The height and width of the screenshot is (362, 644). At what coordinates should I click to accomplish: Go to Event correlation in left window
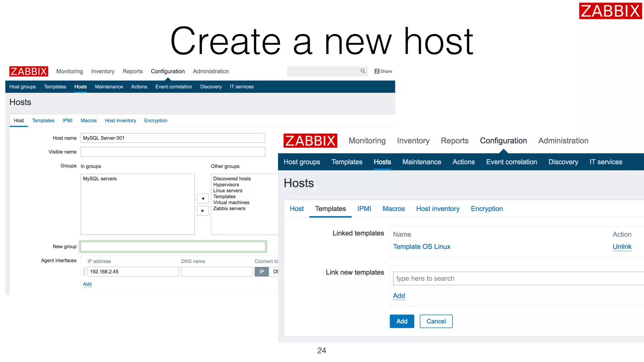174,87
